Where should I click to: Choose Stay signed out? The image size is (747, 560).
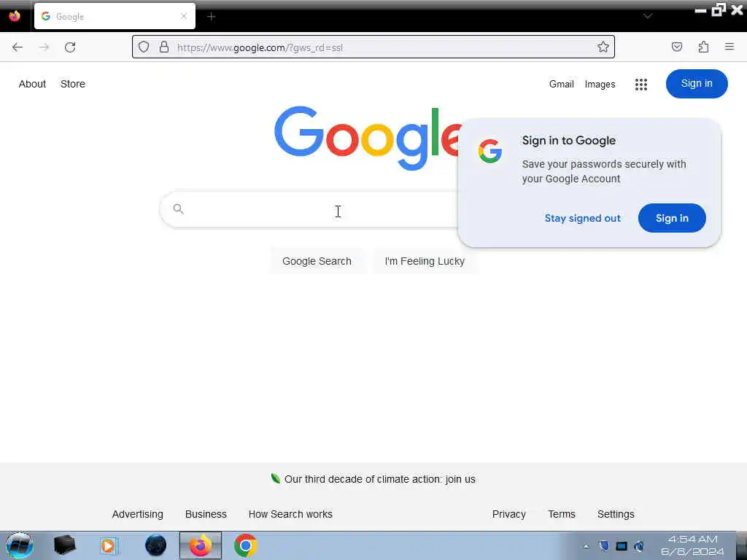pyautogui.click(x=583, y=218)
